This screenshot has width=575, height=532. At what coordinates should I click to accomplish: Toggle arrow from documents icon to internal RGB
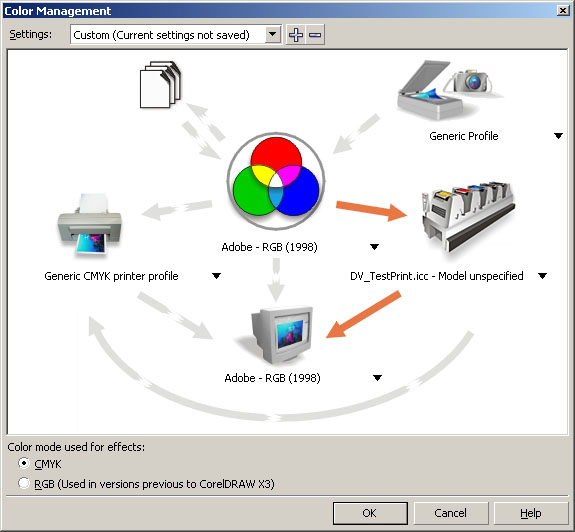[x=201, y=141]
